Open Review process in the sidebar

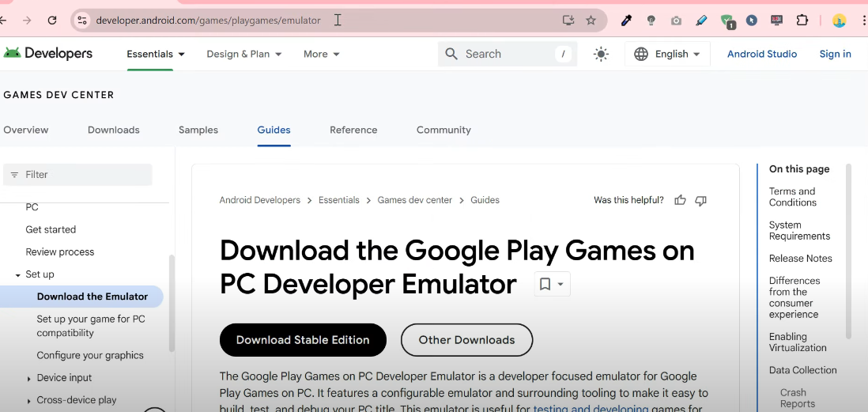point(60,252)
